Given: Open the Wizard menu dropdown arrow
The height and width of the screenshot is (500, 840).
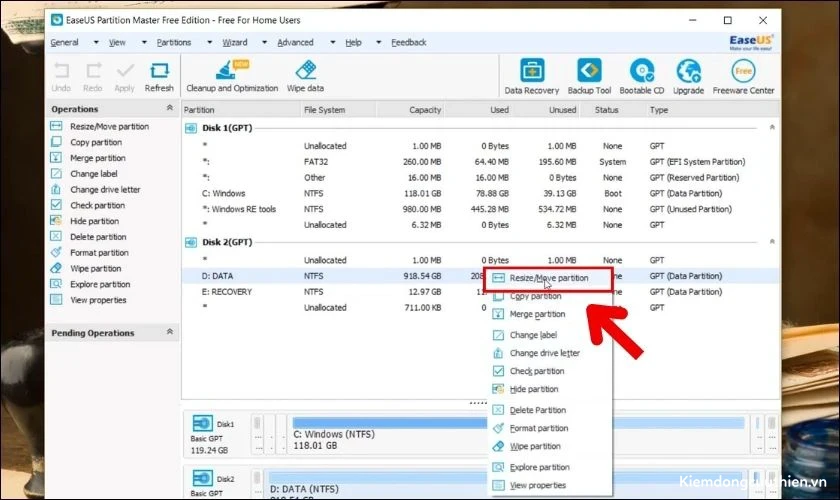Looking at the screenshot, I should click(265, 42).
